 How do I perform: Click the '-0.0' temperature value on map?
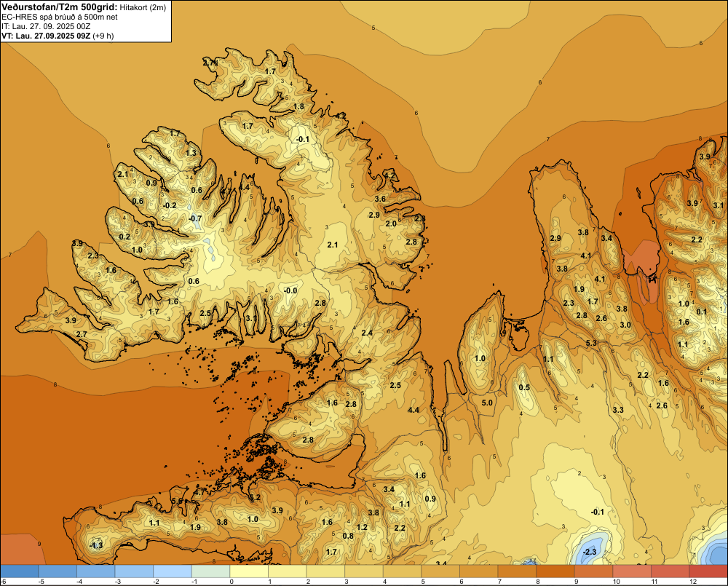[x=290, y=290]
